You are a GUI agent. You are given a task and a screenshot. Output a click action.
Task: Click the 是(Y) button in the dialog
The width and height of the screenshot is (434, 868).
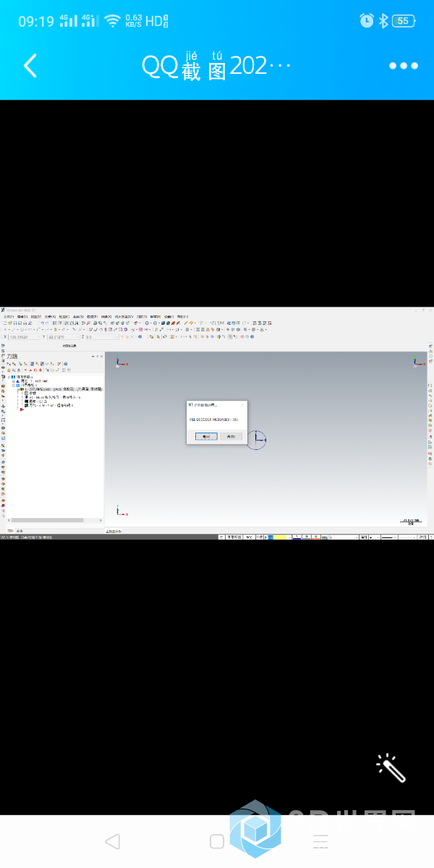(206, 436)
